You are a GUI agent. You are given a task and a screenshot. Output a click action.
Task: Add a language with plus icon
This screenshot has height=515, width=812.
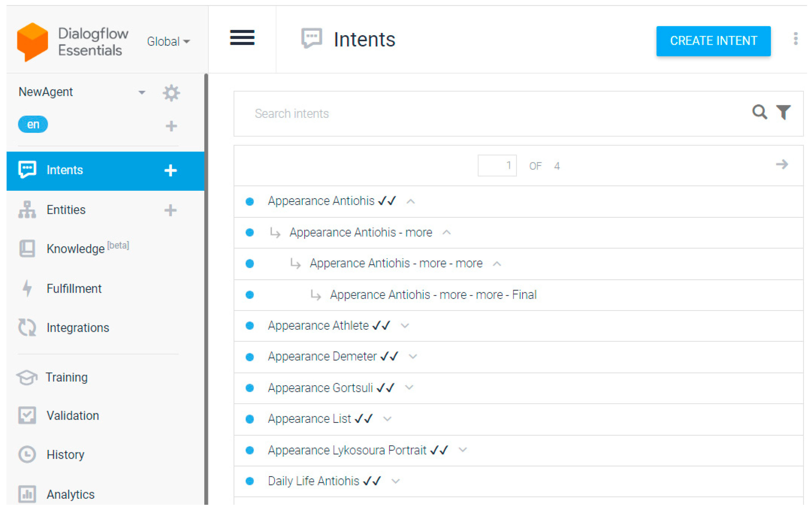[171, 126]
